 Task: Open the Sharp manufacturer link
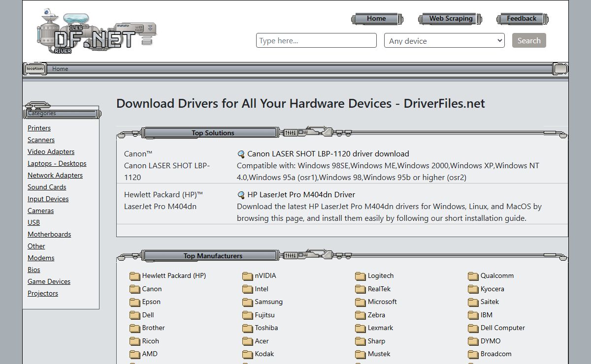[376, 341]
